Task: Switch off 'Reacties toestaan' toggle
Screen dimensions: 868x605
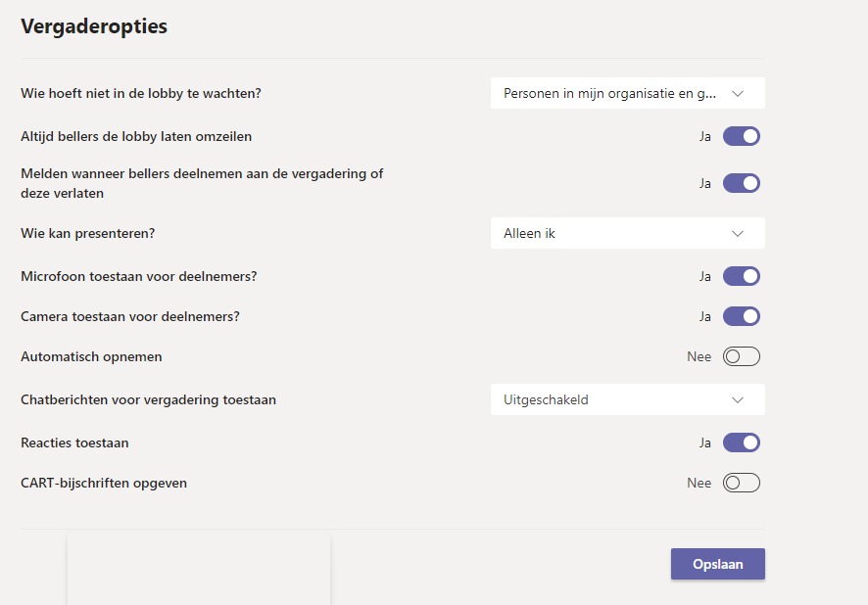Action: [741, 442]
